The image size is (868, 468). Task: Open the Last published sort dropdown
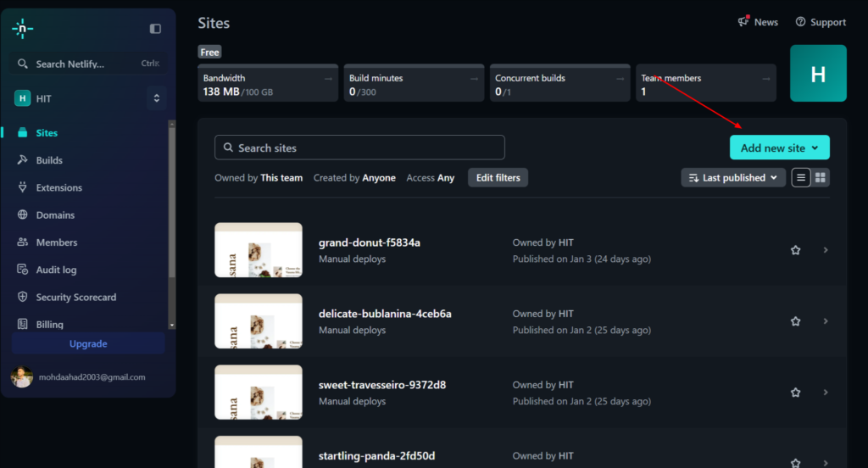(x=733, y=178)
